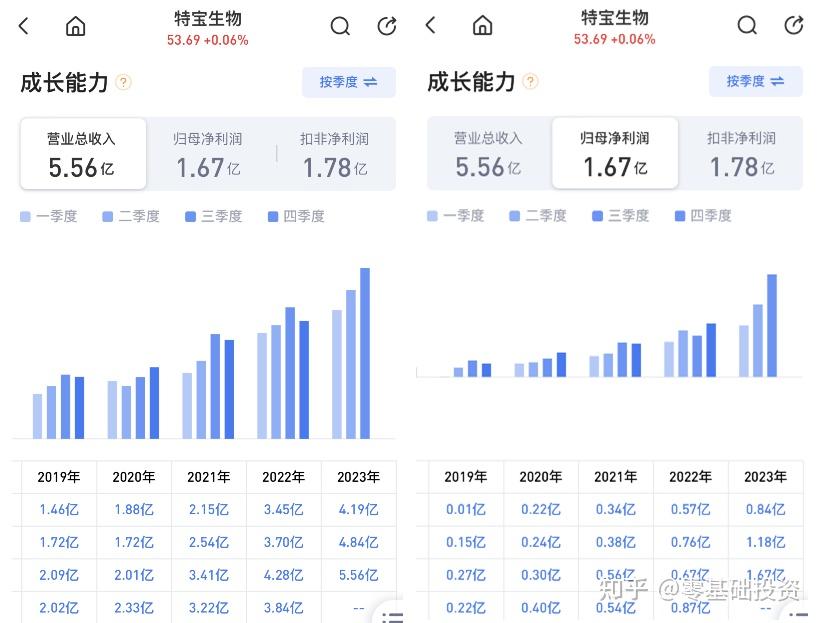Tap the home icon in right screen
The height and width of the screenshot is (623, 821).
pyautogui.click(x=482, y=25)
